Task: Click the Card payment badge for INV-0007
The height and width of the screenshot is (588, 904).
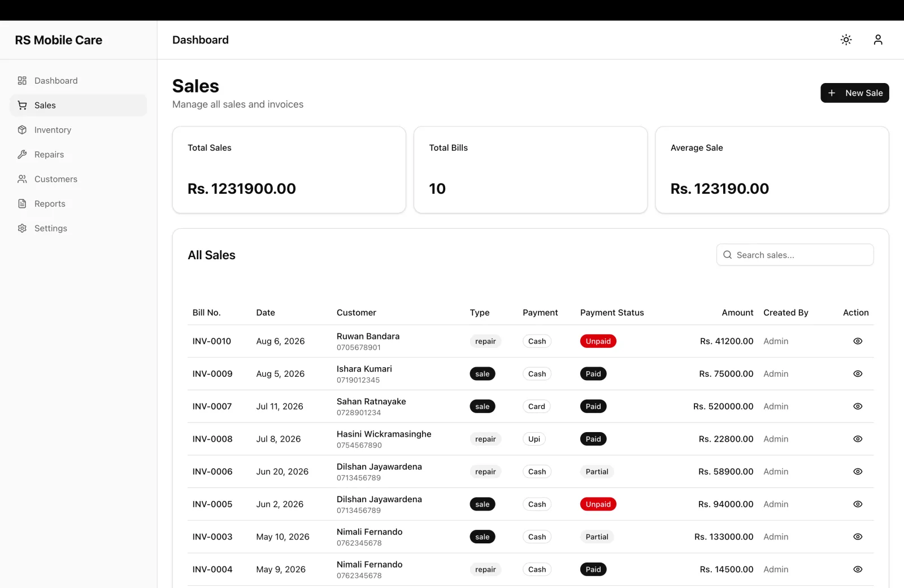Action: 537,406
